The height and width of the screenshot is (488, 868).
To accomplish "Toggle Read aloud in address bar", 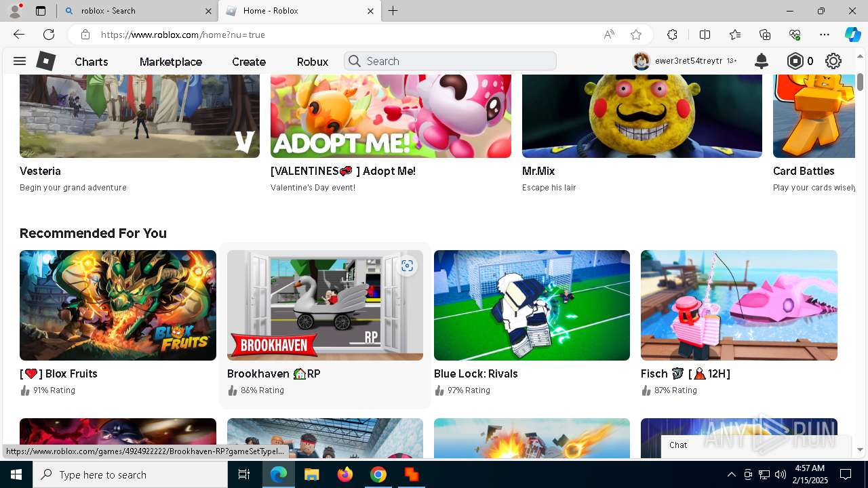I will click(x=609, y=35).
